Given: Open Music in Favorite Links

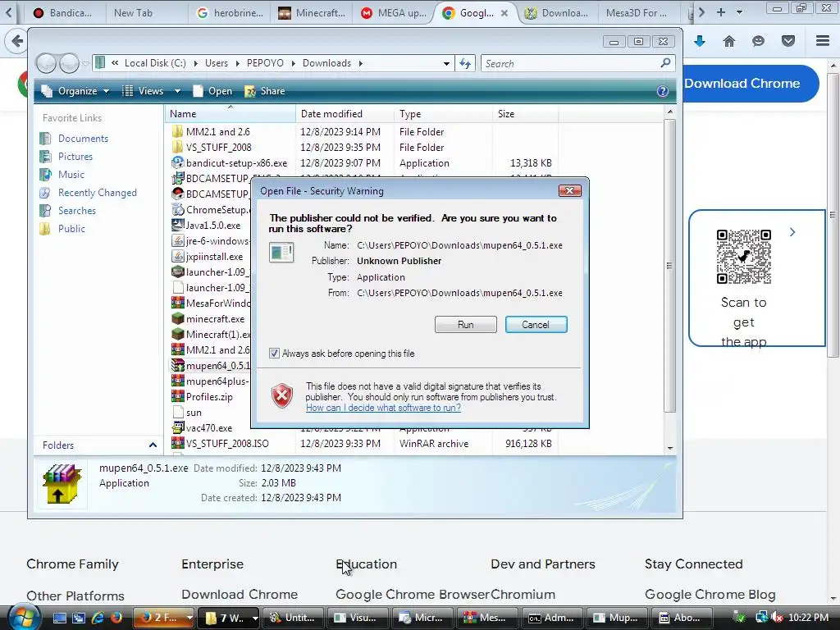Looking at the screenshot, I should pyautogui.click(x=71, y=175).
